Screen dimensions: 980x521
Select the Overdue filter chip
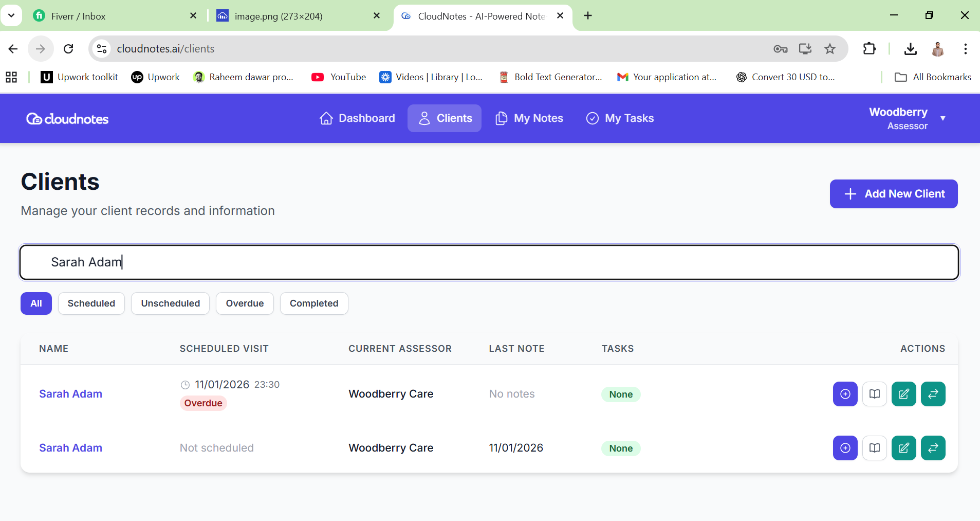(245, 303)
